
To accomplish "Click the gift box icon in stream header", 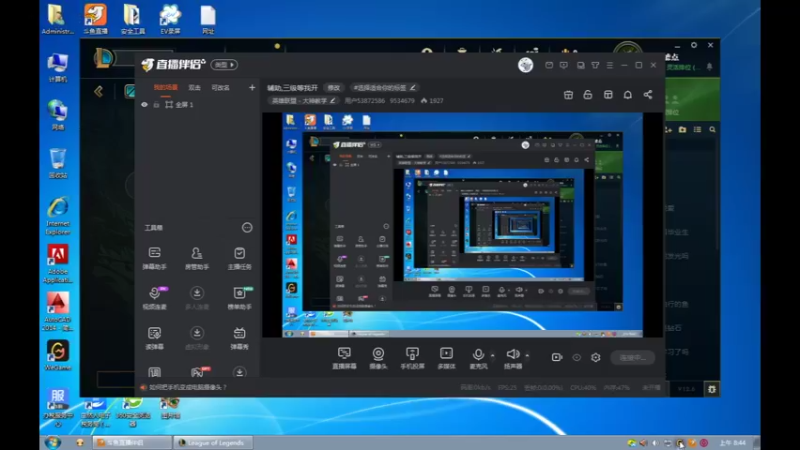I will pos(568,94).
